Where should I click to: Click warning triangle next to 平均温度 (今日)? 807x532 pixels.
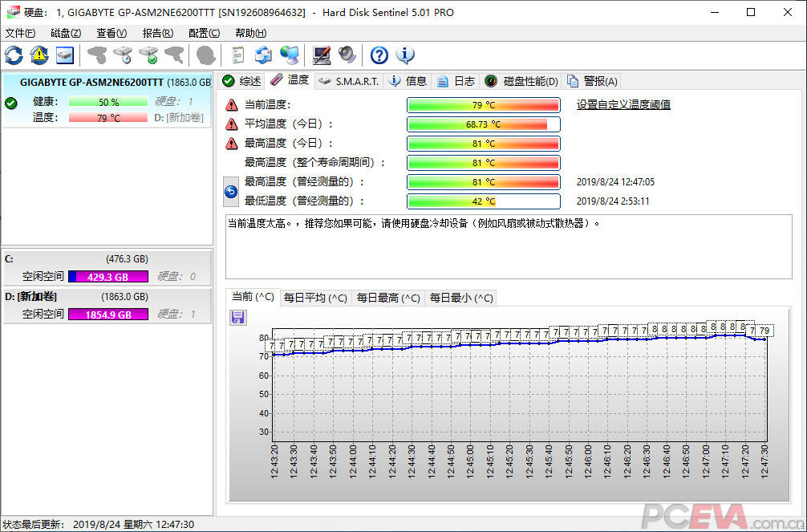(232, 124)
